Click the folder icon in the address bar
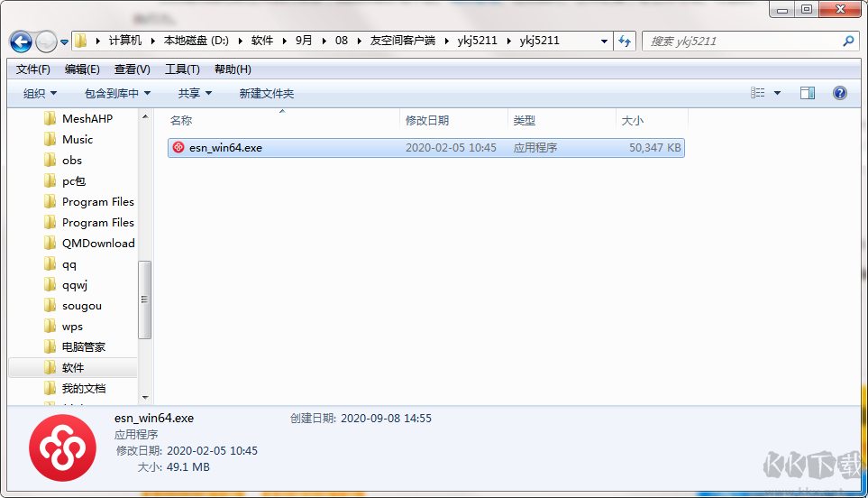This screenshot has width=868, height=498. pyautogui.click(x=81, y=41)
